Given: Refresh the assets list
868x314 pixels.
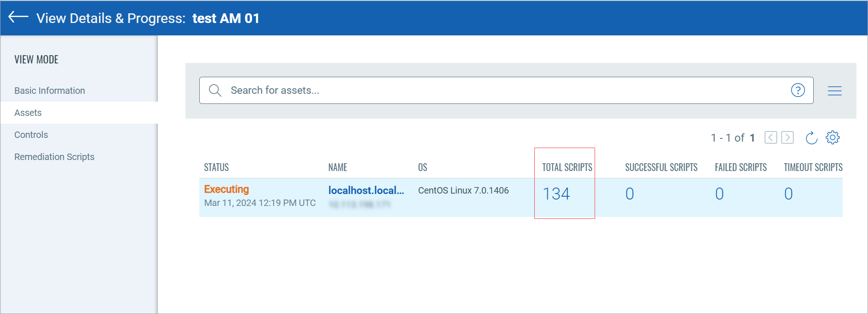Looking at the screenshot, I should [811, 137].
